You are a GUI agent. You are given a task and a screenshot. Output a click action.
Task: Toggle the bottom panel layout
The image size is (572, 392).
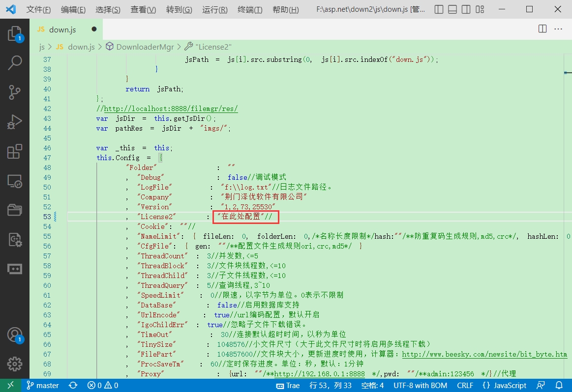(452, 9)
